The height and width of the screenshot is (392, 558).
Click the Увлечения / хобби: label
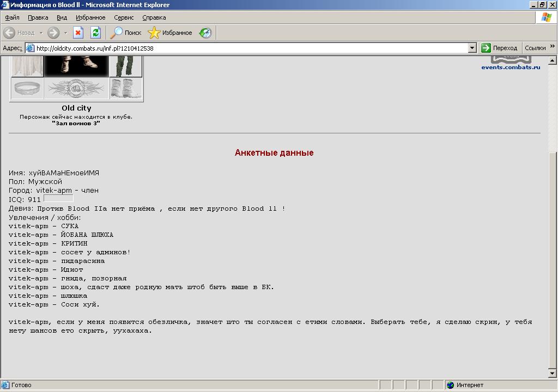point(45,217)
